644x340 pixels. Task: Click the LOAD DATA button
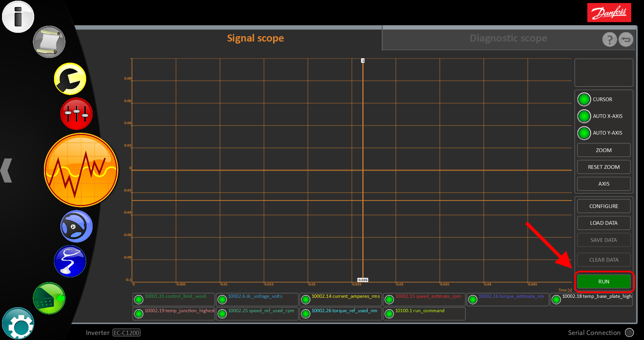(x=604, y=223)
